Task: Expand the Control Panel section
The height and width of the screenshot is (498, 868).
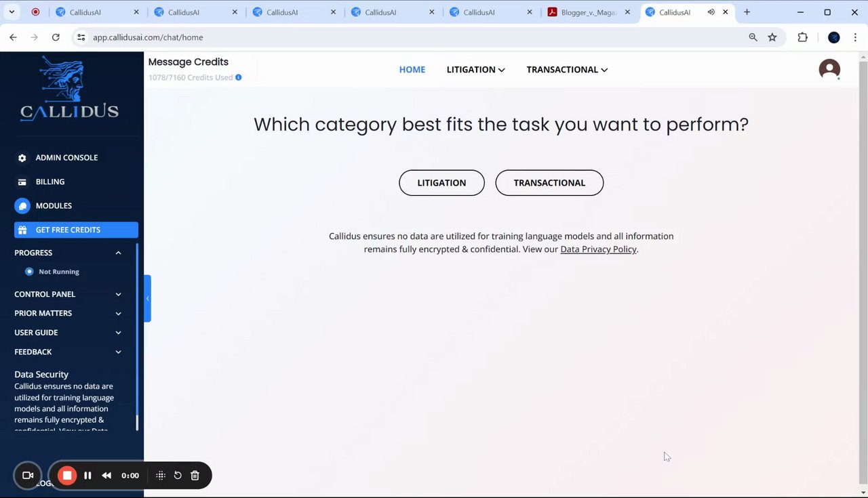Action: click(x=118, y=294)
